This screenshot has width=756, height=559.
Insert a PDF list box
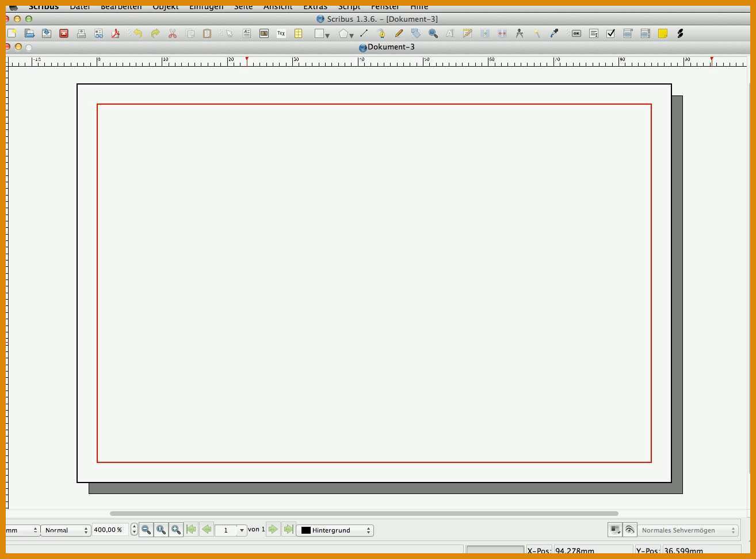pos(646,33)
